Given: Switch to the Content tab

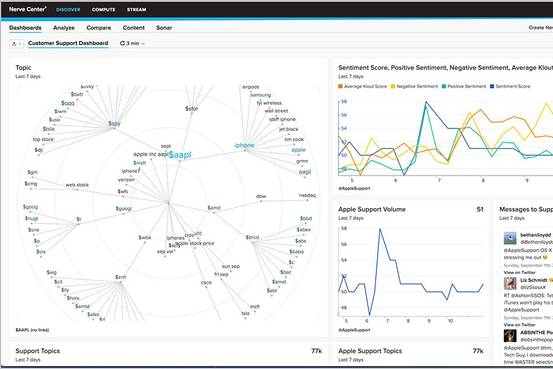Looking at the screenshot, I should click(133, 28).
